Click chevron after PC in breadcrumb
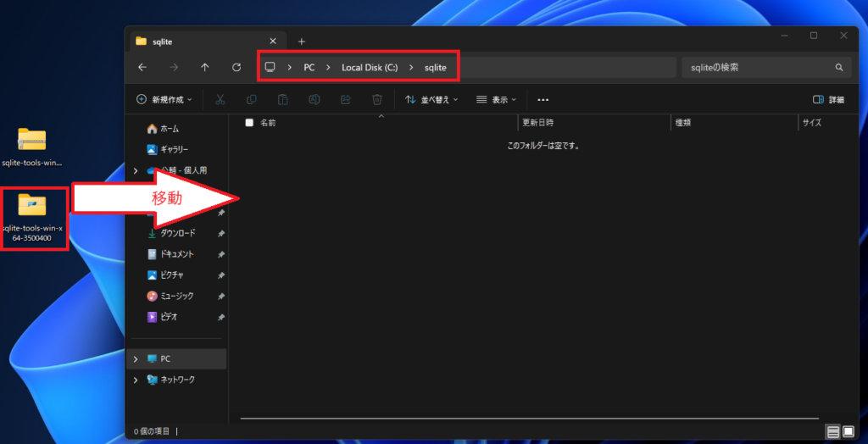 click(x=328, y=68)
